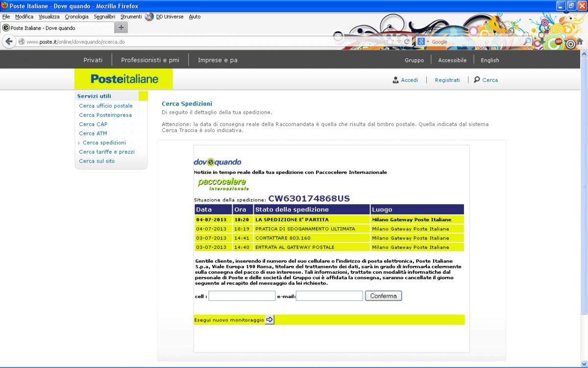Open the Visualizza menu
The width and height of the screenshot is (588, 368).
49,17
